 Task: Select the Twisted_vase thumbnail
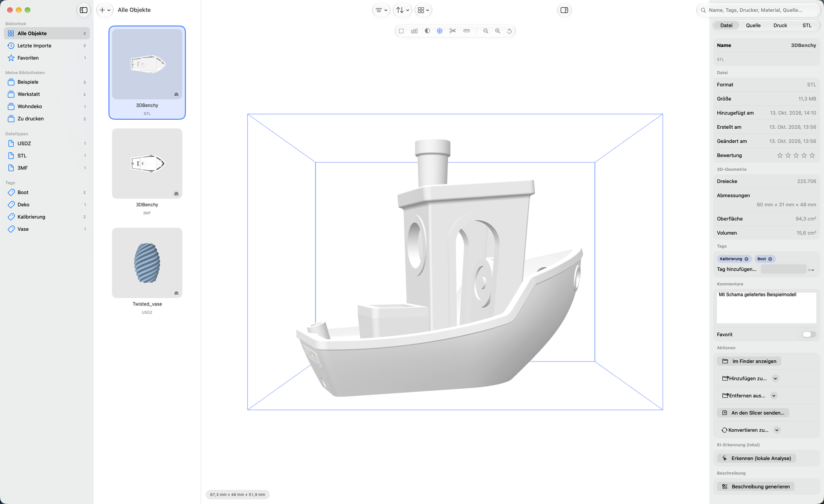147,263
